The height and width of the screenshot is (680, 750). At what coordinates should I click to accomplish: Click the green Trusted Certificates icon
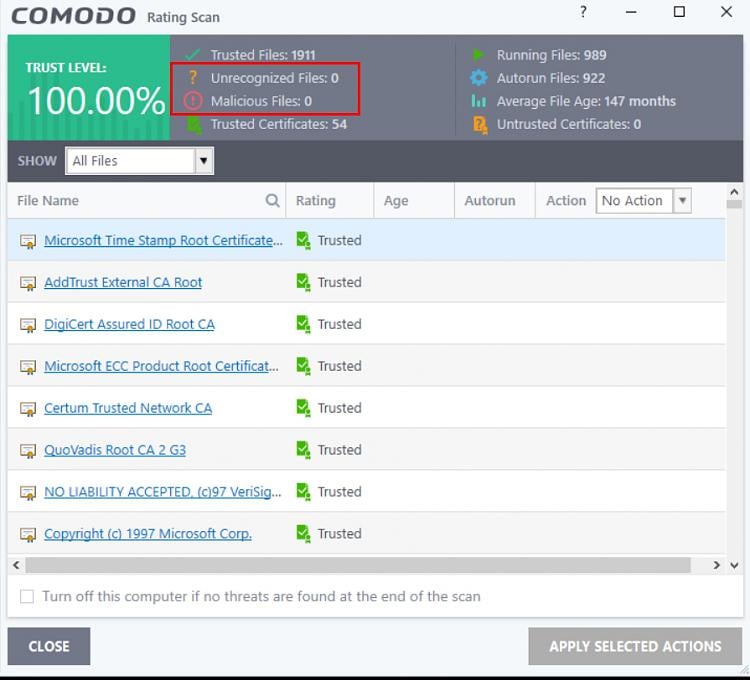pos(194,124)
